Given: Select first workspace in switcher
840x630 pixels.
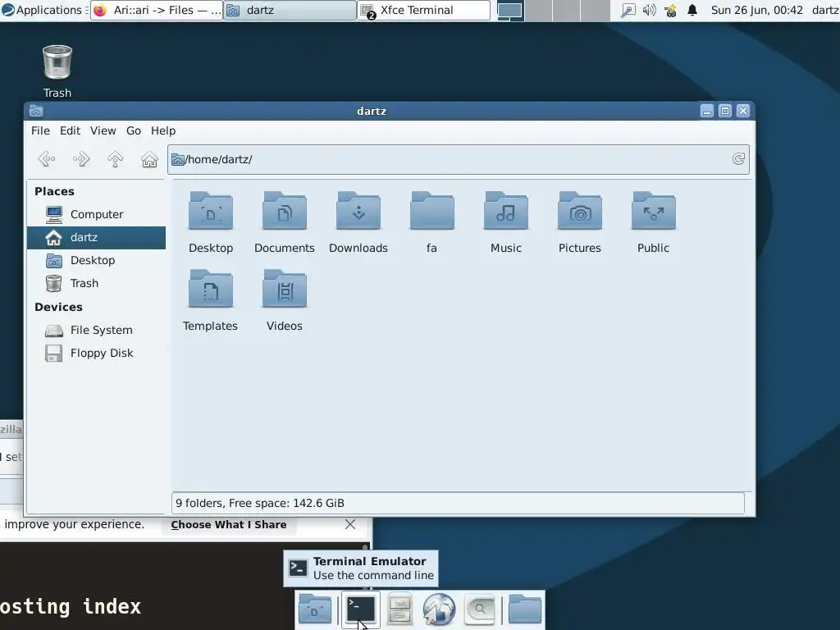Looking at the screenshot, I should tap(510, 10).
